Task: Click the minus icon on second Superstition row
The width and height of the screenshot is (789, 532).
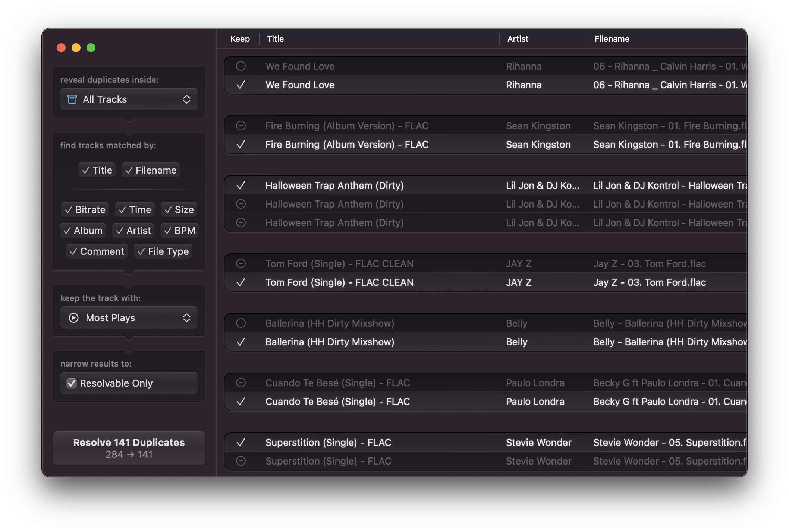Action: [241, 461]
